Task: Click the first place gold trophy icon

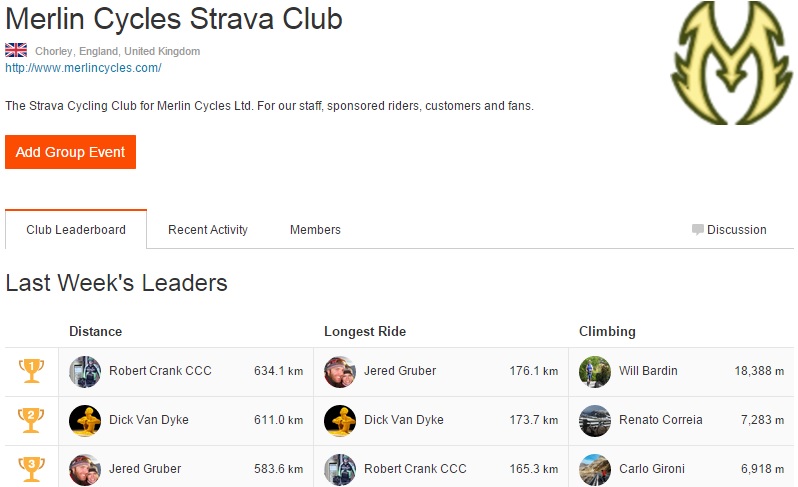Action: point(31,371)
